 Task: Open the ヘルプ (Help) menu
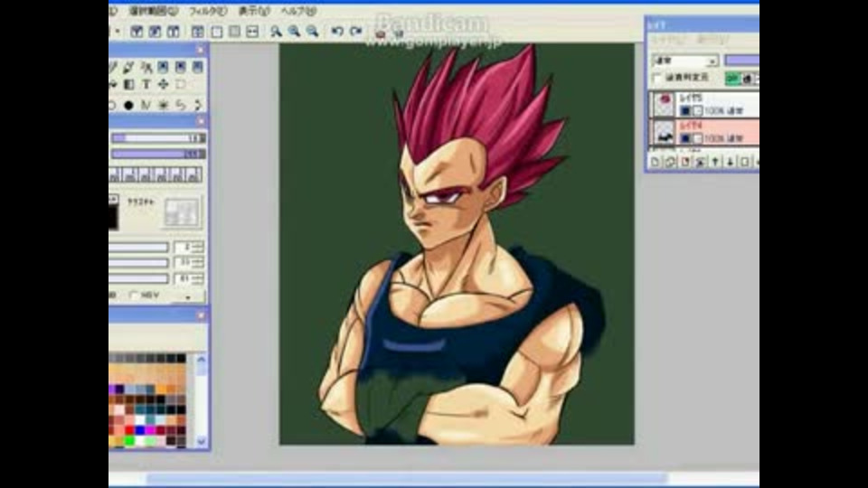(x=297, y=11)
